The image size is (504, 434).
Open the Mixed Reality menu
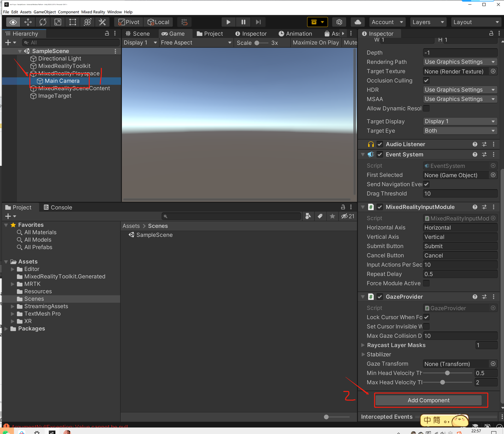[93, 12]
